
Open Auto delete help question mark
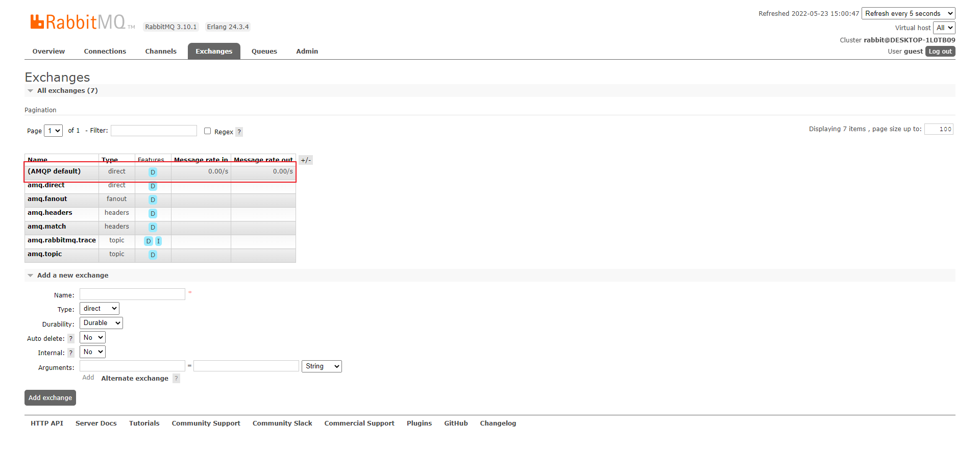pos(71,338)
